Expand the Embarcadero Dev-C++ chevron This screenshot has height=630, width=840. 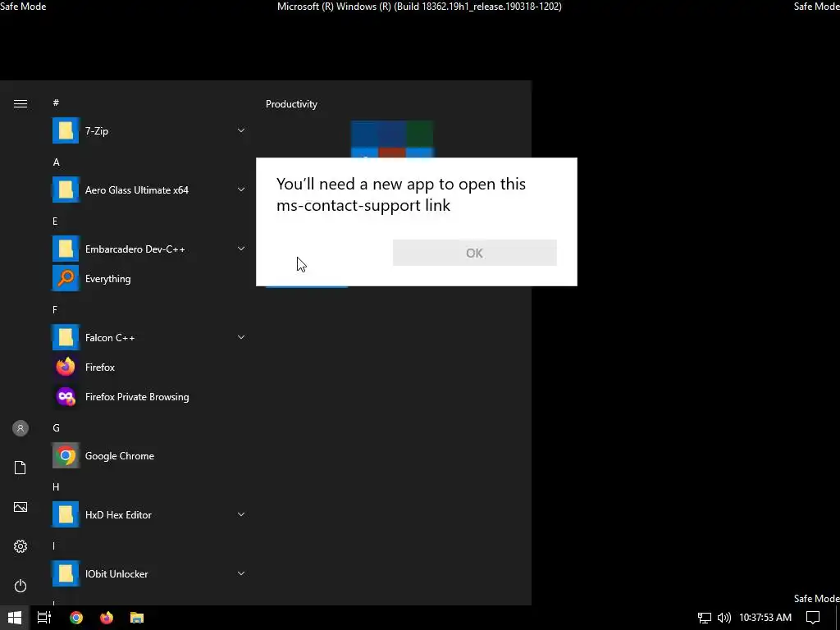coord(241,248)
